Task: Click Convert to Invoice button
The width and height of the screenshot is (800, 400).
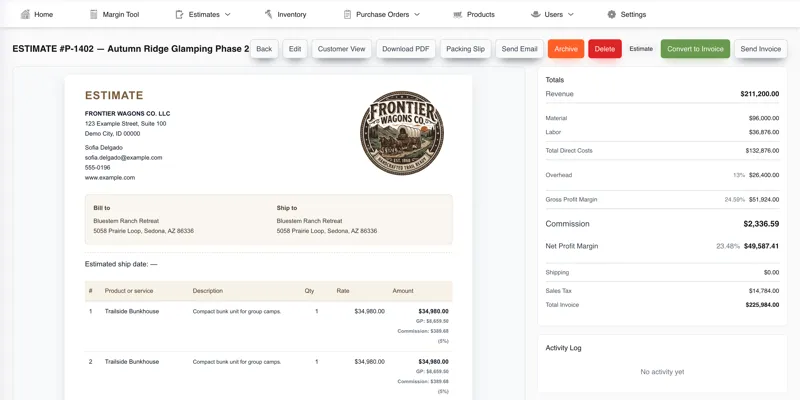Action: (x=695, y=49)
